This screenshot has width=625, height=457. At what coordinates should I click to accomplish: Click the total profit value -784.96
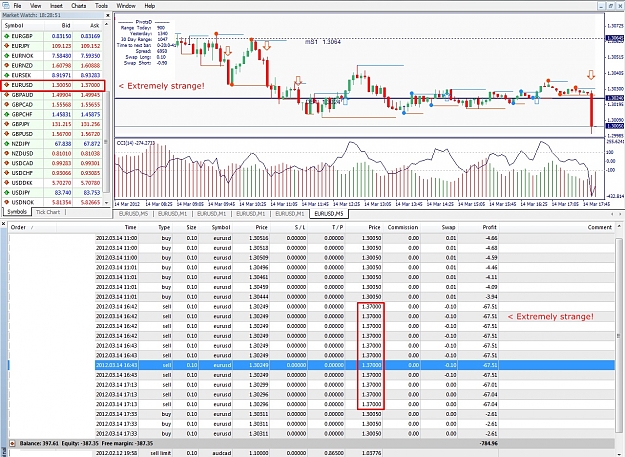pyautogui.click(x=488, y=443)
